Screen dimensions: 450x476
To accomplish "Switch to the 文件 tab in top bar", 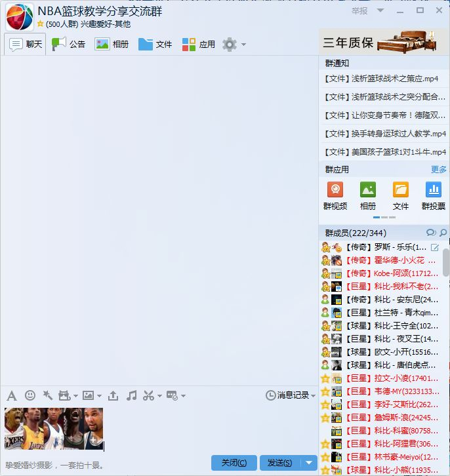I will point(155,45).
